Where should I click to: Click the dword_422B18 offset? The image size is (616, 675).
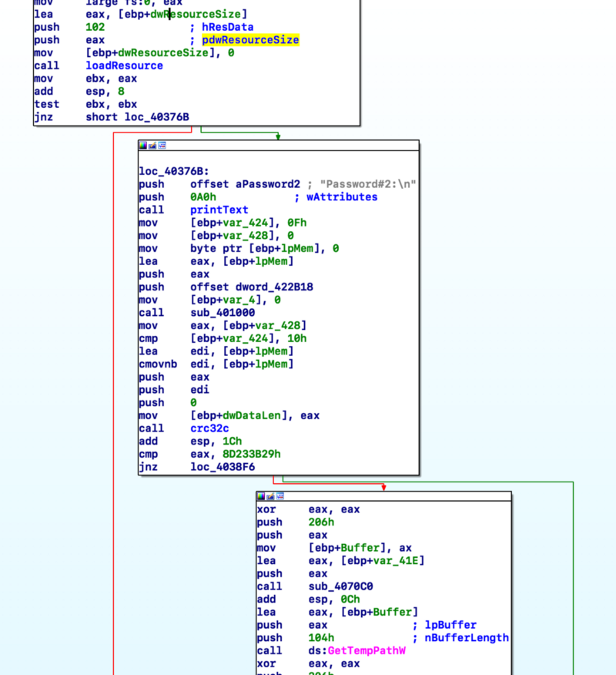[274, 287]
